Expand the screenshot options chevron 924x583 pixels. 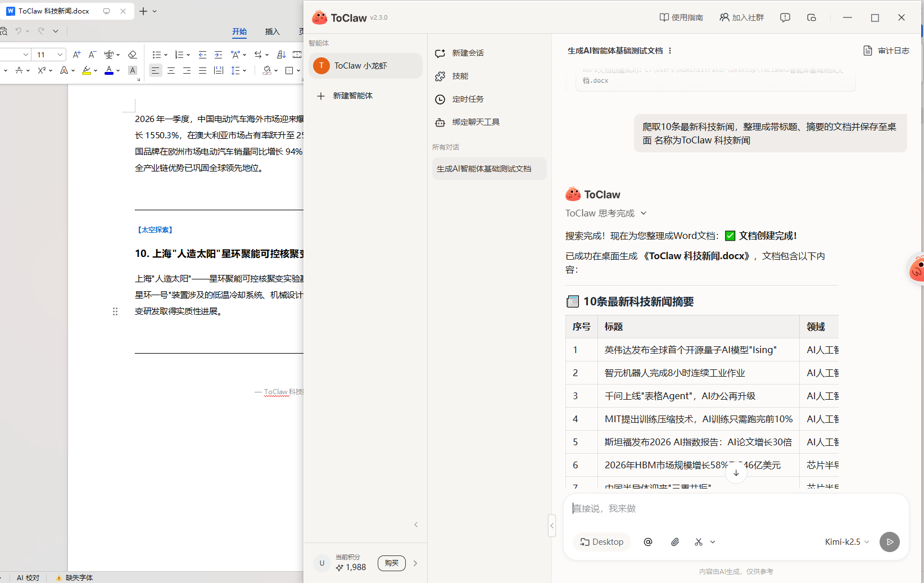pos(713,542)
